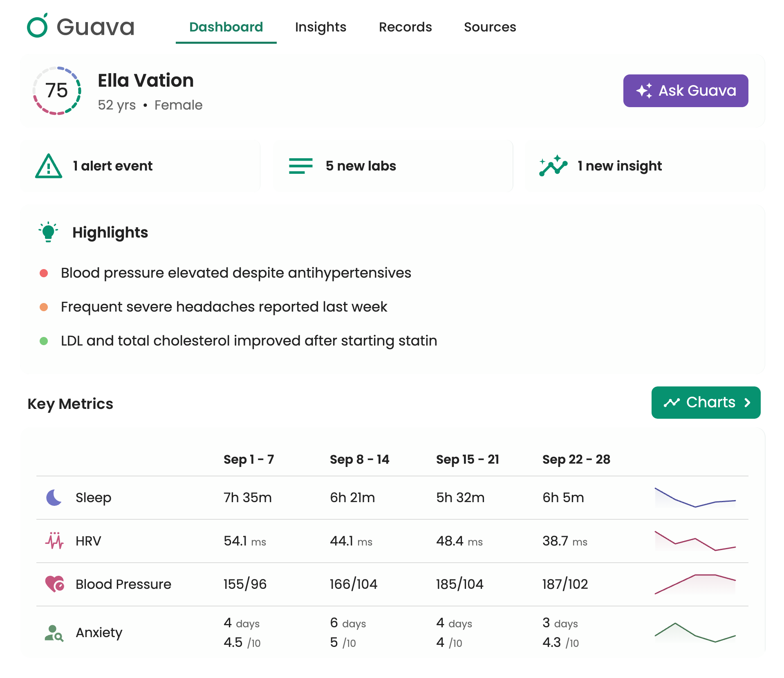Open the 1 alert event card
This screenshot has width=784, height=678.
click(x=140, y=166)
